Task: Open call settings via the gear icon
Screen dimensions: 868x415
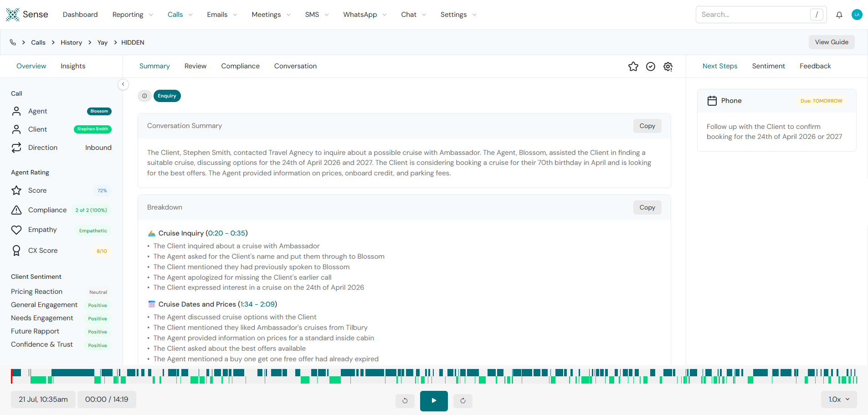Action: [668, 67]
